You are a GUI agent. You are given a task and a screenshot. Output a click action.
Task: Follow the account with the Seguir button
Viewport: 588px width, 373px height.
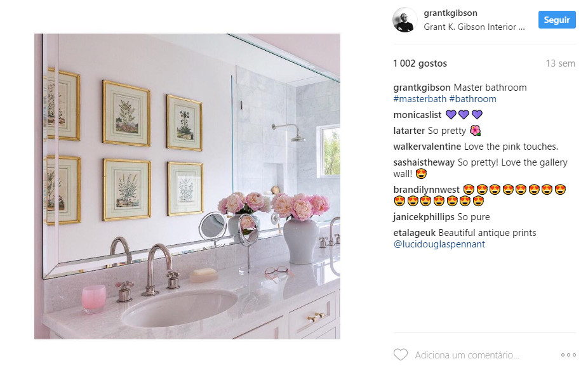(557, 20)
